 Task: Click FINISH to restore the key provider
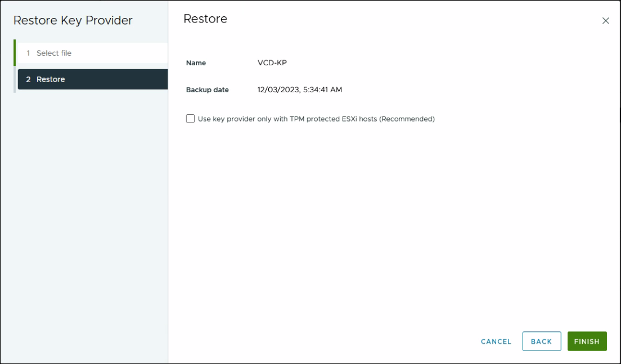587,341
